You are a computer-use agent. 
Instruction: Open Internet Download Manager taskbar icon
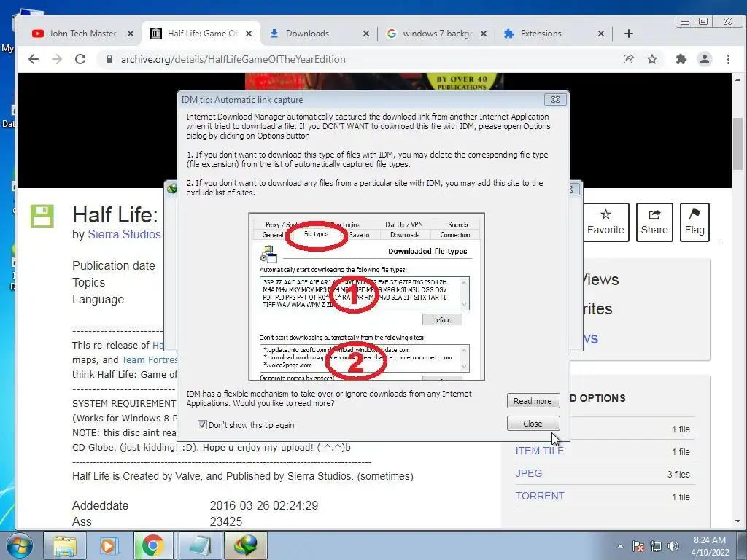(245, 545)
